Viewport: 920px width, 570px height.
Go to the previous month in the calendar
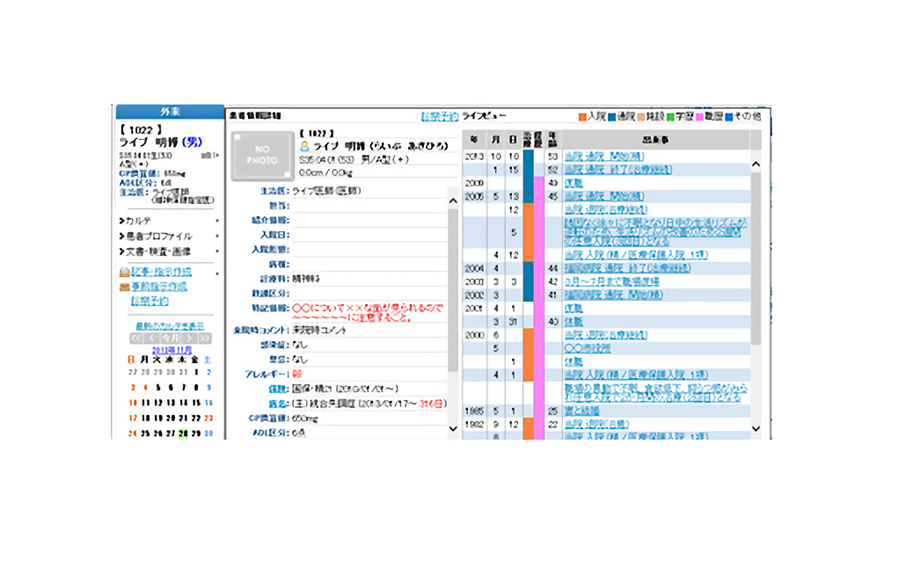[150, 339]
